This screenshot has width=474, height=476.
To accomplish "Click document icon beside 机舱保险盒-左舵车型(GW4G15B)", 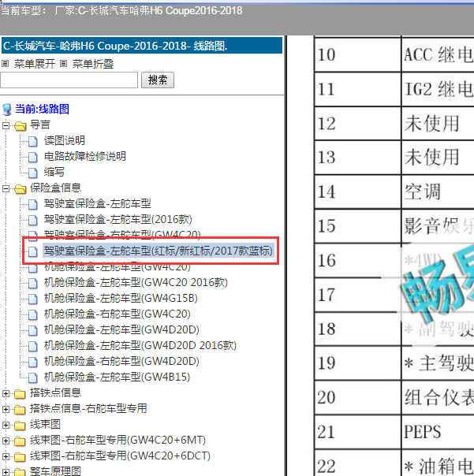I will pyautogui.click(x=33, y=299).
